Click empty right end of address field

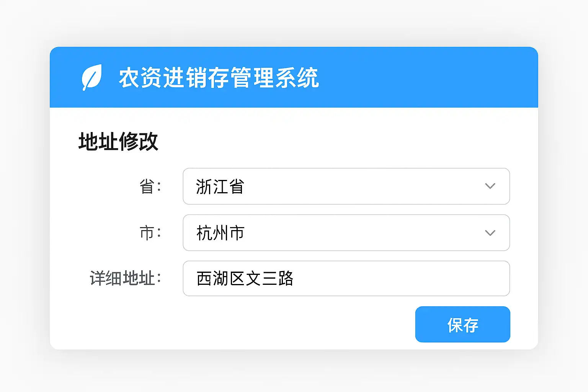[459, 278]
